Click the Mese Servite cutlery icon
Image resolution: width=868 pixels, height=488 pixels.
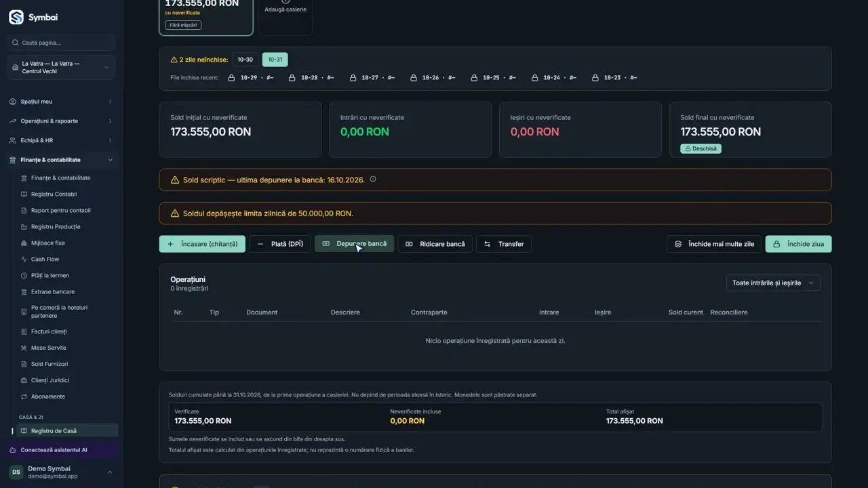24,348
